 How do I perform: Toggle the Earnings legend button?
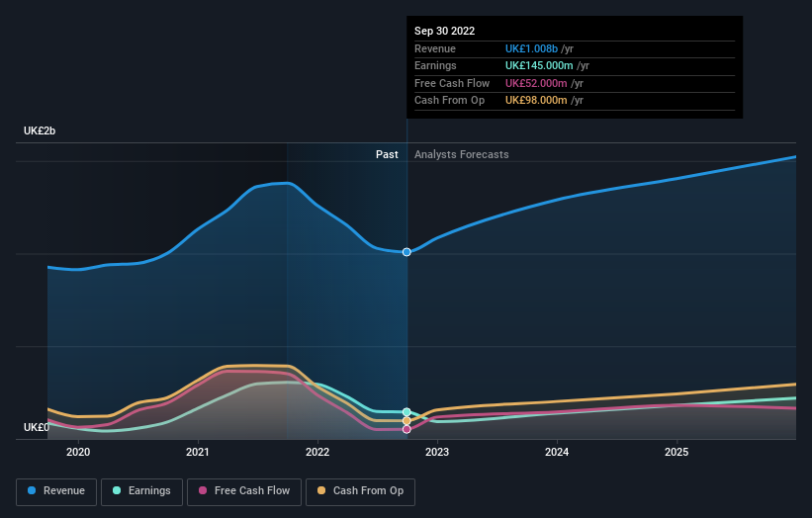(141, 491)
